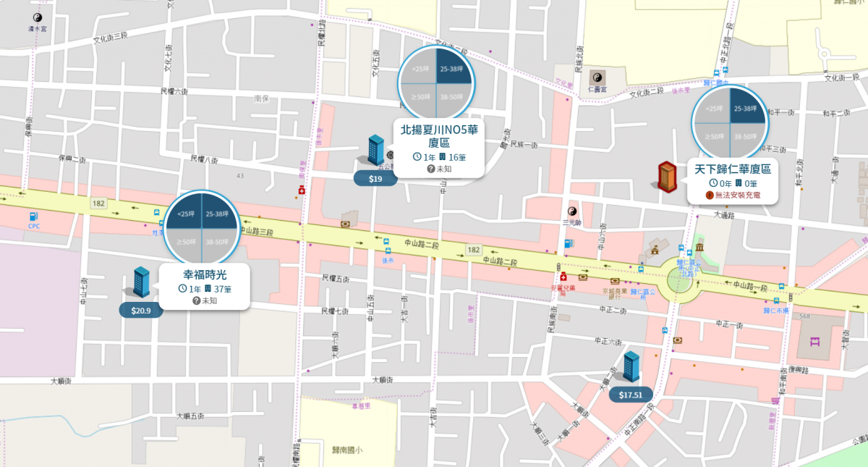The height and width of the screenshot is (467, 868).
Task: Select the blue building marker above $17.51
Action: 631,366
